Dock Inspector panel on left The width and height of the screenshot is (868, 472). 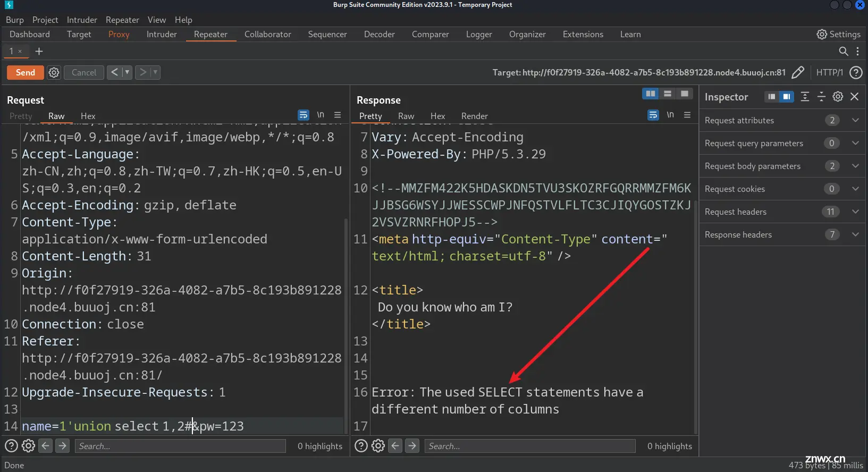coord(772,97)
